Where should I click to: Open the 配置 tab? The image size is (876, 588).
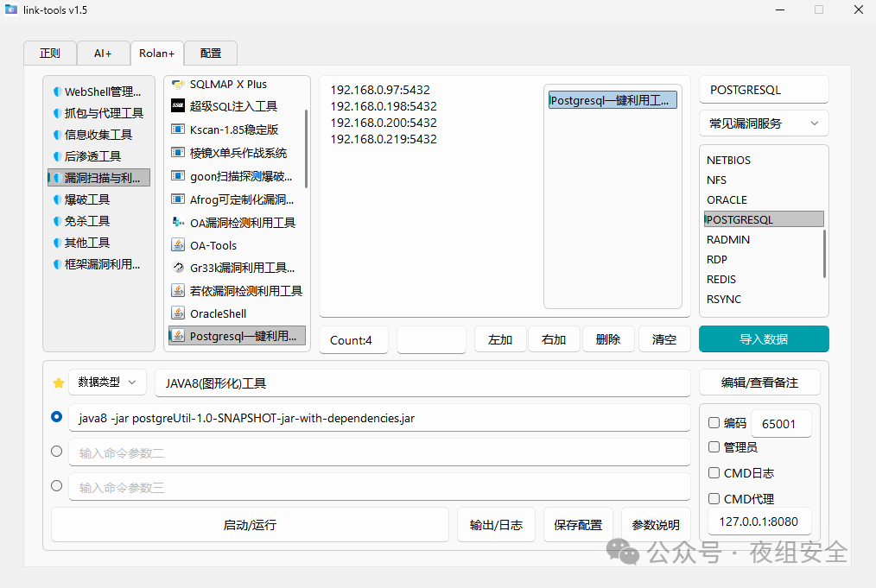click(211, 53)
